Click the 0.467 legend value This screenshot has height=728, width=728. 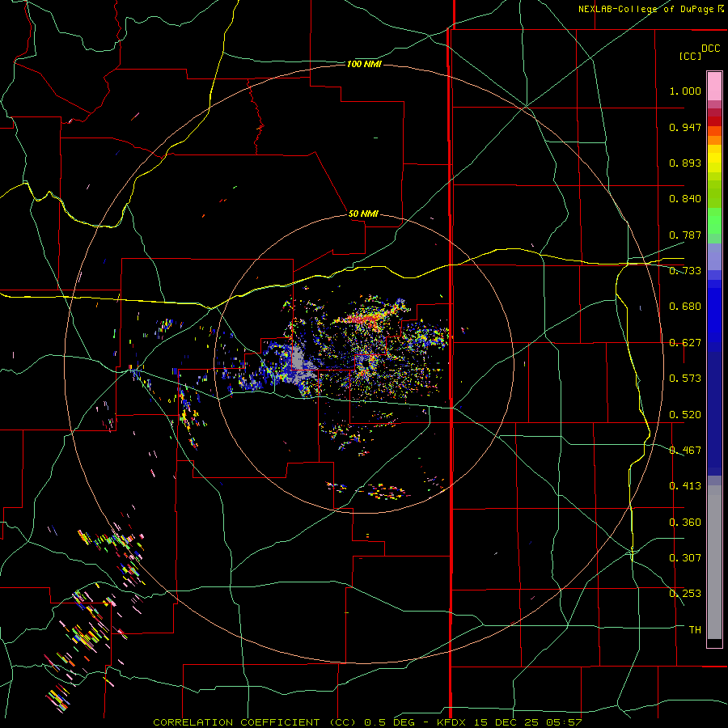coord(685,451)
